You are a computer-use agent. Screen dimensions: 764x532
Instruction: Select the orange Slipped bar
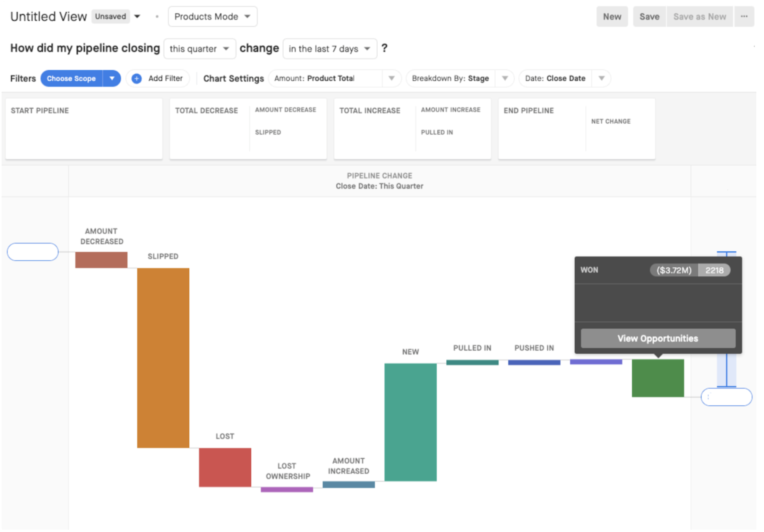pos(163,358)
